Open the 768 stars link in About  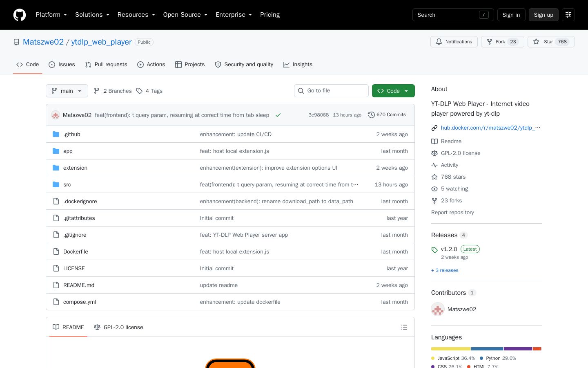(453, 177)
